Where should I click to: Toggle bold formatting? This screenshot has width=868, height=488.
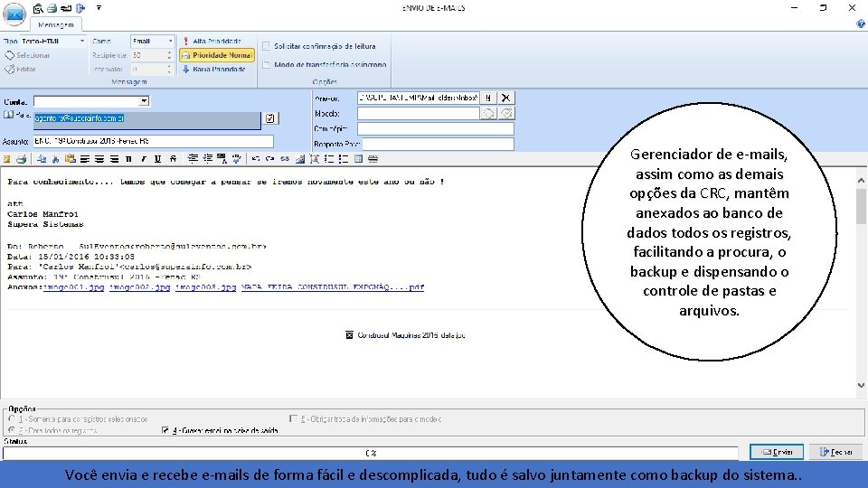tap(128, 159)
